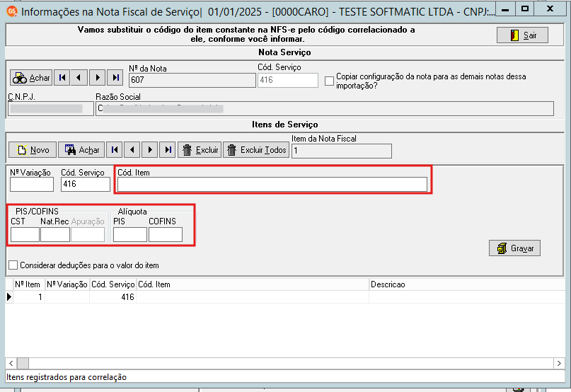Click the COFINS alíquota field
The image size is (571, 392).
coord(166,235)
